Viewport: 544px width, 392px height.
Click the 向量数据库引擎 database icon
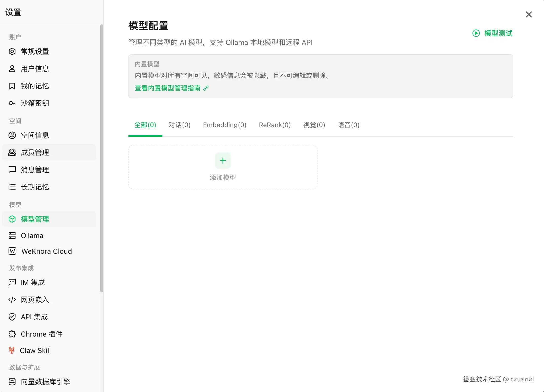[x=12, y=382]
